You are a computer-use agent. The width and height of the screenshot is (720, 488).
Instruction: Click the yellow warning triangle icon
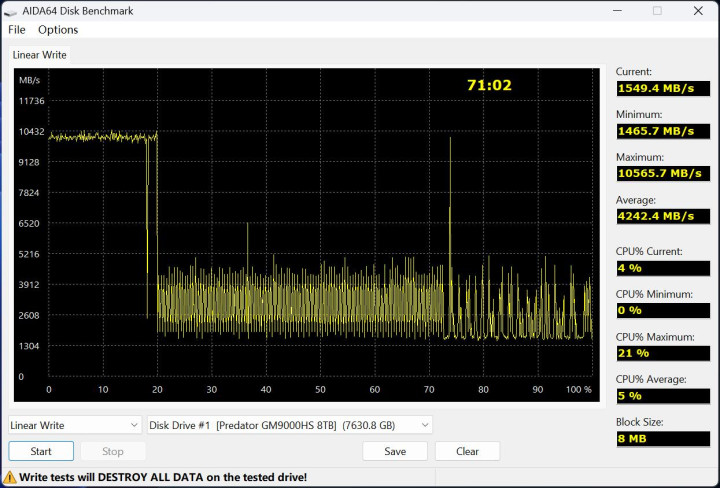coord(10,478)
